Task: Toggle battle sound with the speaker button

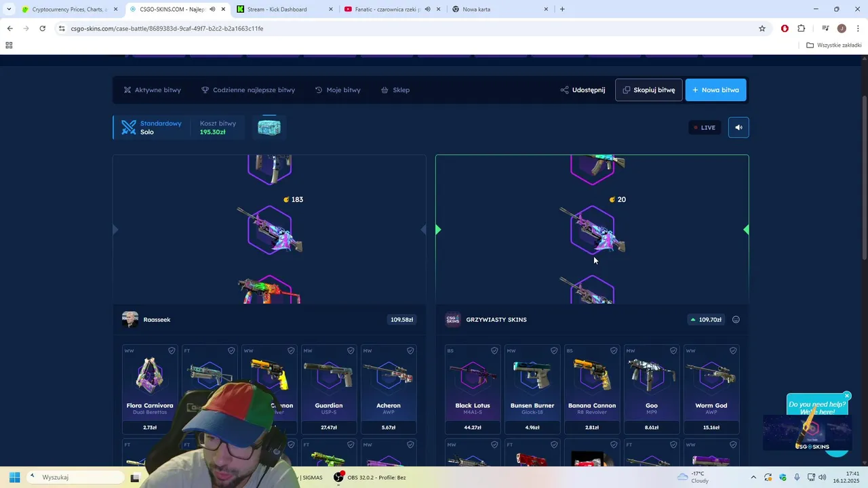Action: (738, 127)
